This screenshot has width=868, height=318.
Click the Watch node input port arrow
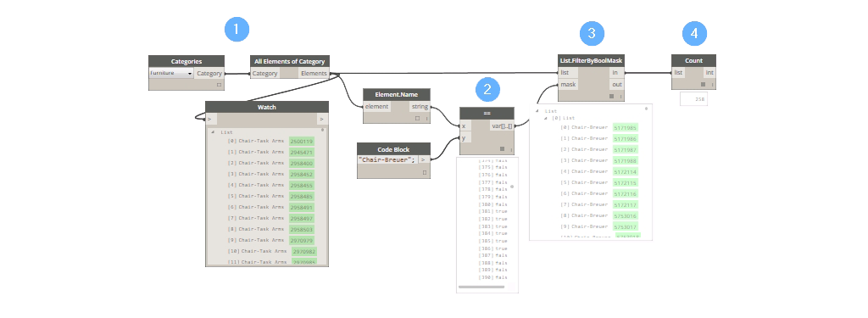click(x=211, y=119)
